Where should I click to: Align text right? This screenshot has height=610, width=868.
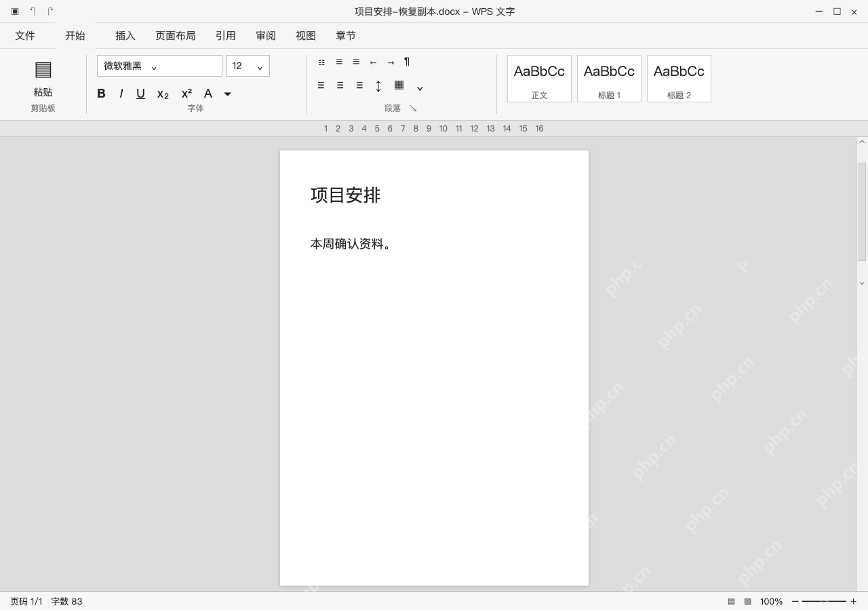359,85
